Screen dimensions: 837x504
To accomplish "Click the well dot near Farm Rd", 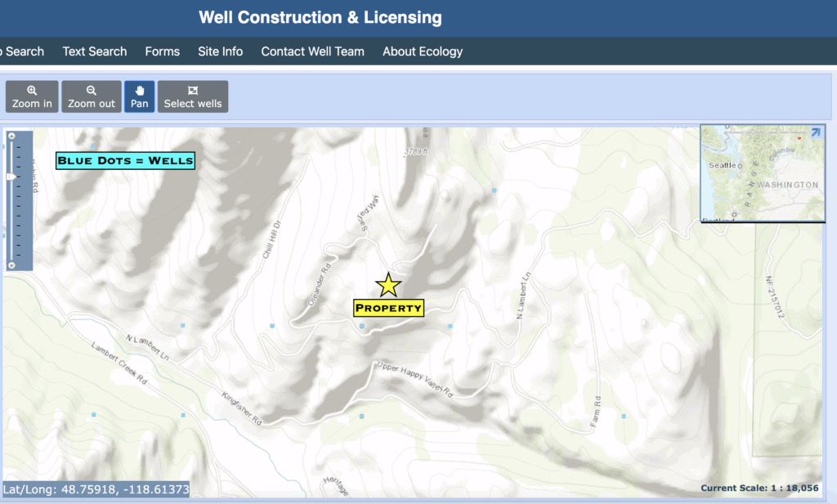I will [624, 416].
